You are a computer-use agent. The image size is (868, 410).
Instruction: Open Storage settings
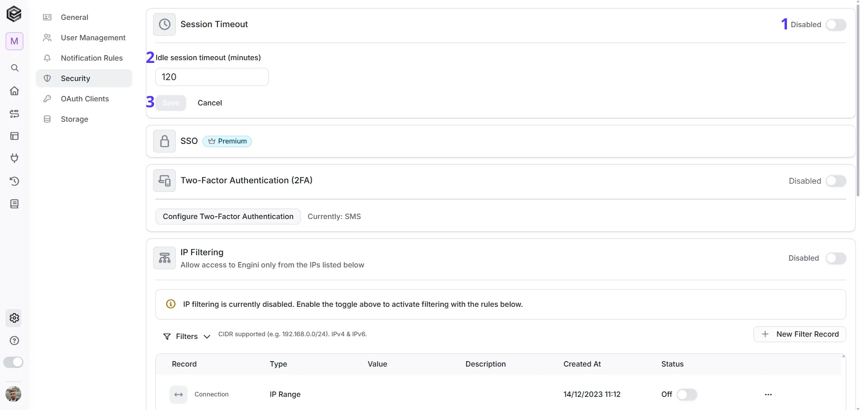84,119
